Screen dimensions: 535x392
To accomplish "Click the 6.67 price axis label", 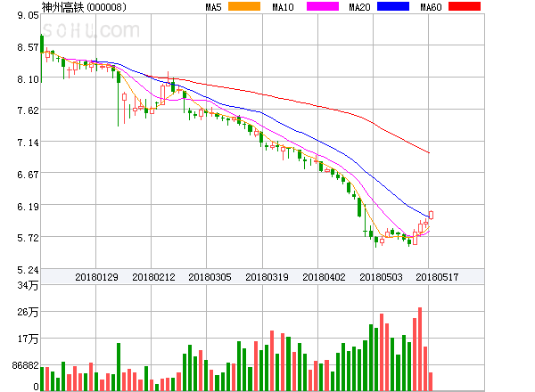I will point(28,175).
